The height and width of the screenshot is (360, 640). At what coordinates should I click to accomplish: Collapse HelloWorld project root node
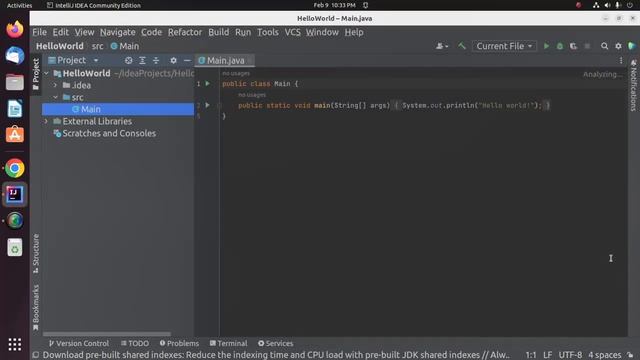(x=47, y=73)
